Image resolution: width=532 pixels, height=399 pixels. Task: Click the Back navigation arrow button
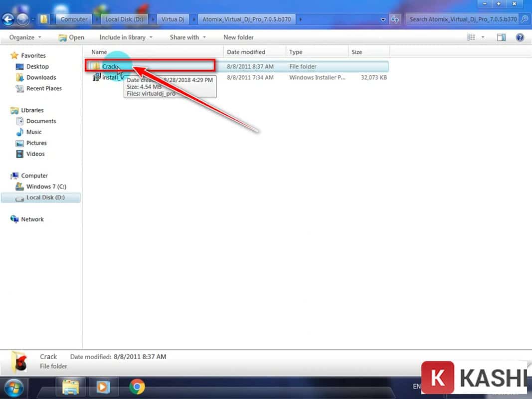(x=8, y=19)
